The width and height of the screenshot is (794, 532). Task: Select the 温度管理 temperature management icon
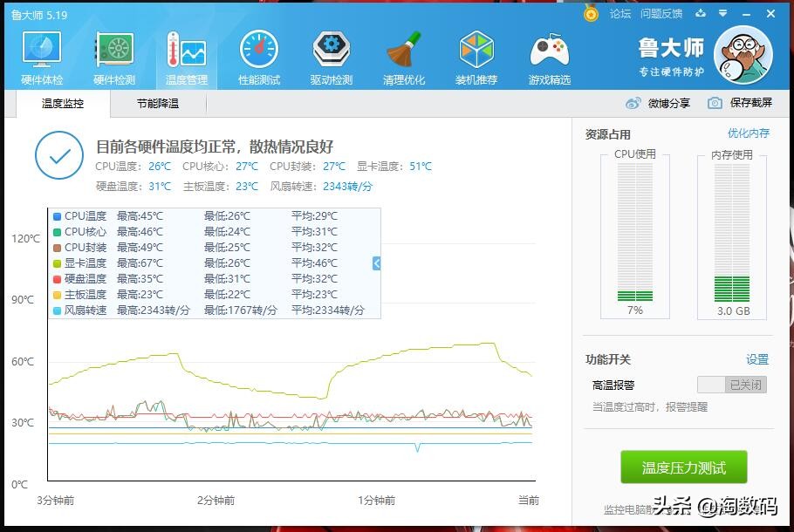click(x=185, y=54)
